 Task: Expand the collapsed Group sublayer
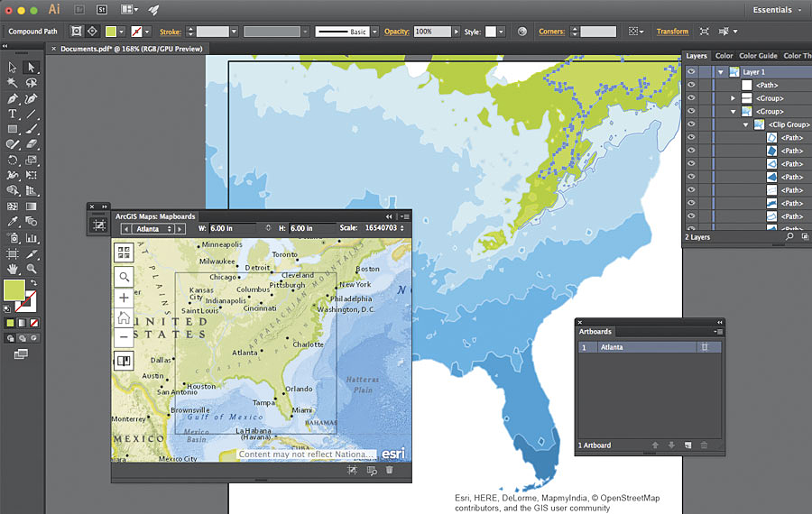click(733, 98)
